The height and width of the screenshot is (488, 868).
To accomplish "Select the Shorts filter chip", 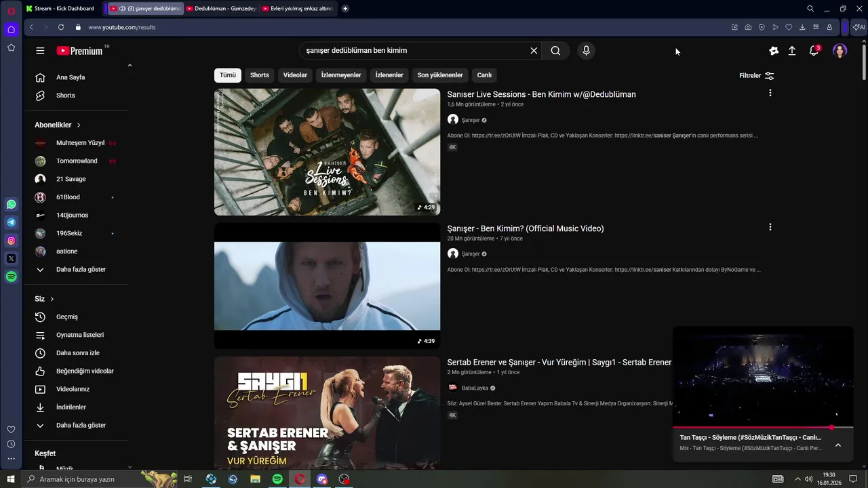I will pos(260,75).
